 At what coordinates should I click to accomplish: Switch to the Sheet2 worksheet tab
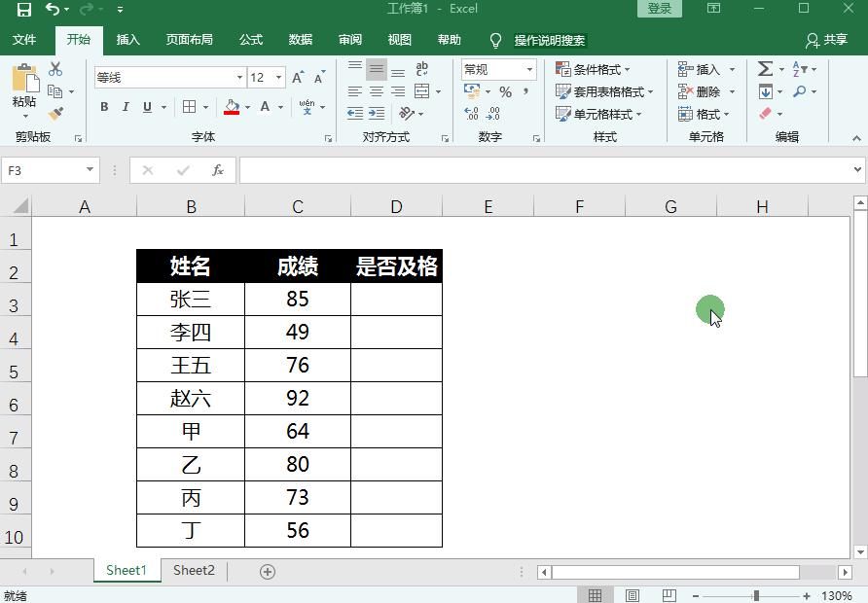(194, 570)
